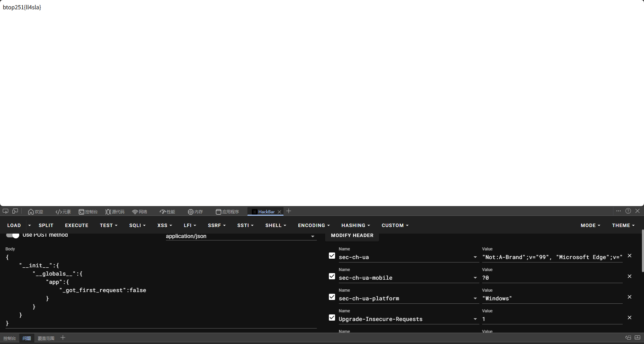Screen dimensions: 644x344
Task: Add a new DevTools tab with plus icon
Action: (x=289, y=211)
